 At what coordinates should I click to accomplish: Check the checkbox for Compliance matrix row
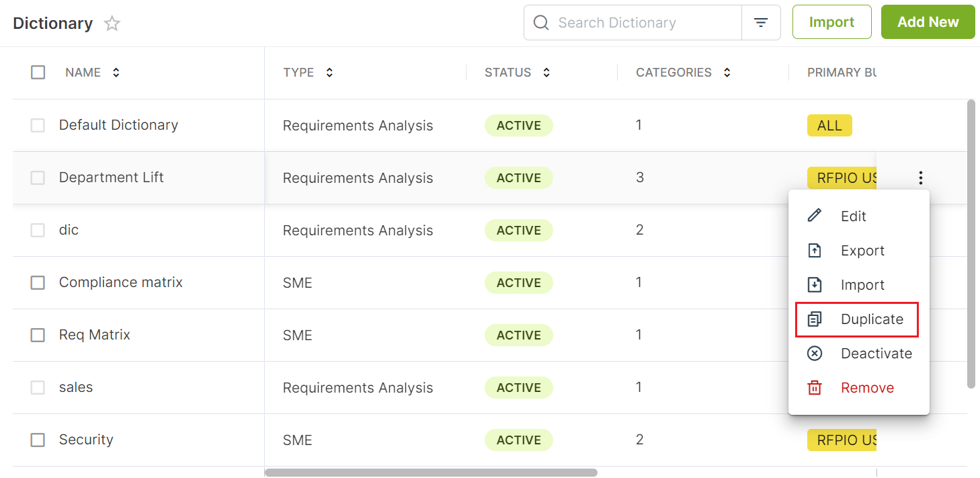point(38,282)
